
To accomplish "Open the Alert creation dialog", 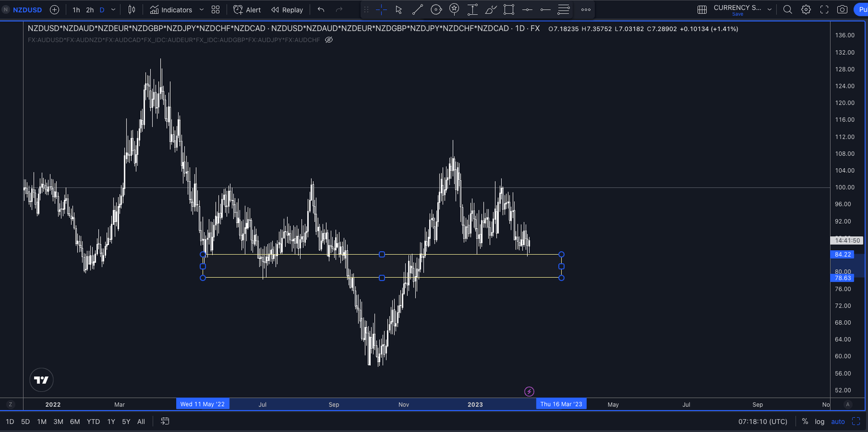I will coord(246,10).
